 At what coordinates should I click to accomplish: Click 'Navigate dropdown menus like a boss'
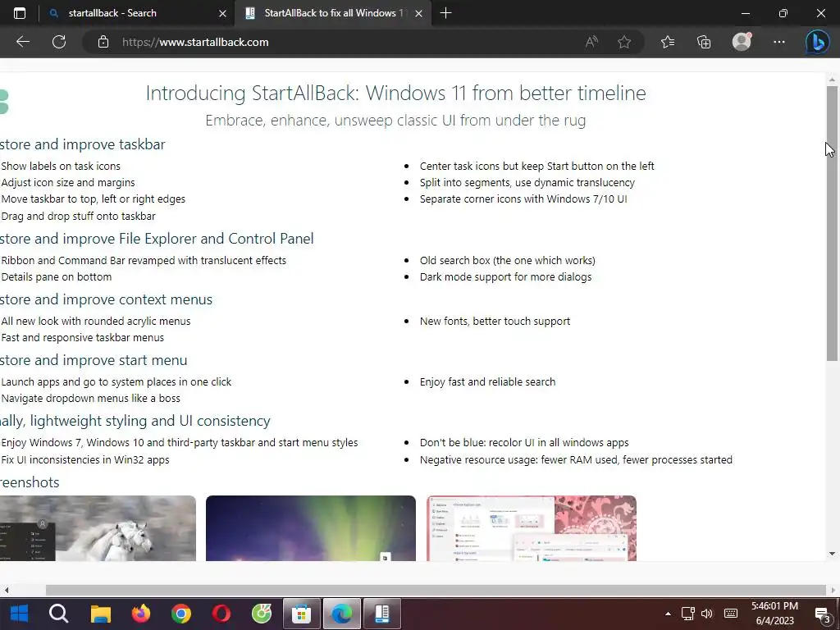90,399
